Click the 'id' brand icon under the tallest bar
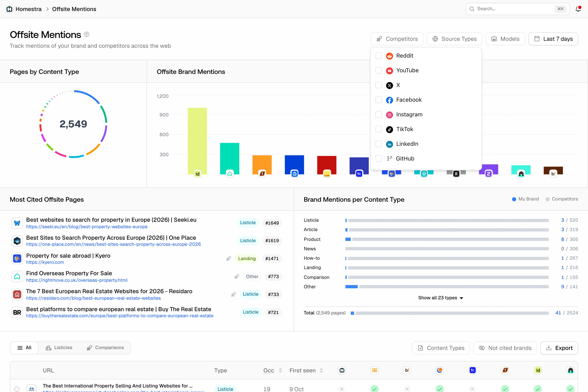 (197, 174)
